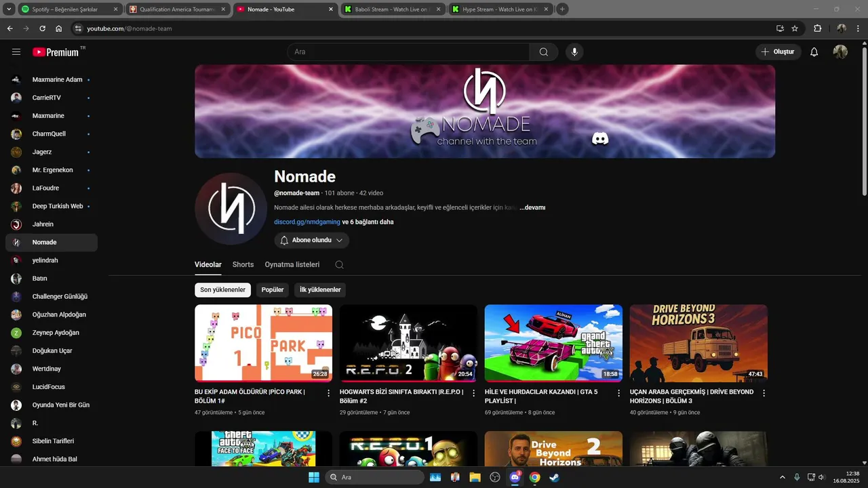Viewport: 868px width, 488px height.
Task: Switch to Qualification America Tournament browser tab
Action: tap(178, 9)
